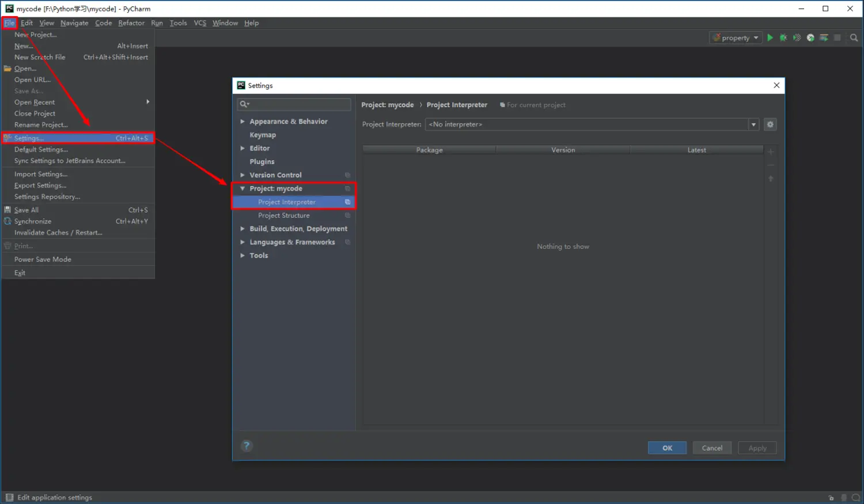
Task: Start debugging with the green bug icon
Action: point(783,37)
